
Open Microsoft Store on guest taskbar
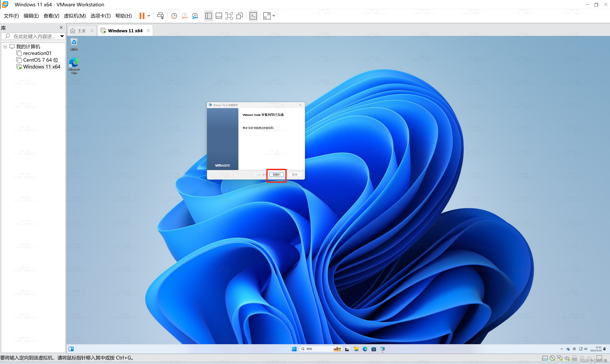tap(374, 349)
